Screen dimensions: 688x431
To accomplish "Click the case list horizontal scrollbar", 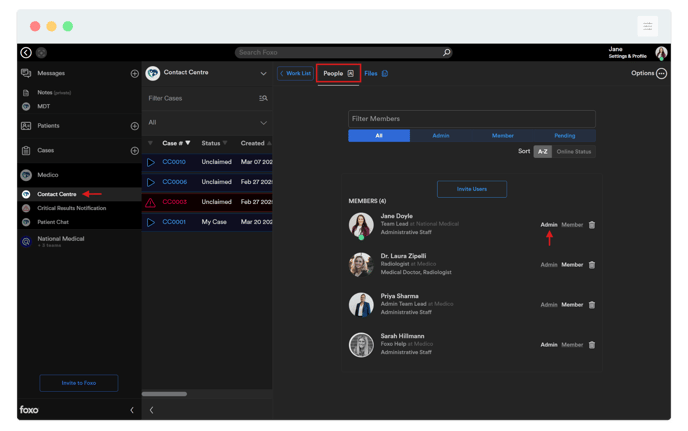I will (164, 394).
